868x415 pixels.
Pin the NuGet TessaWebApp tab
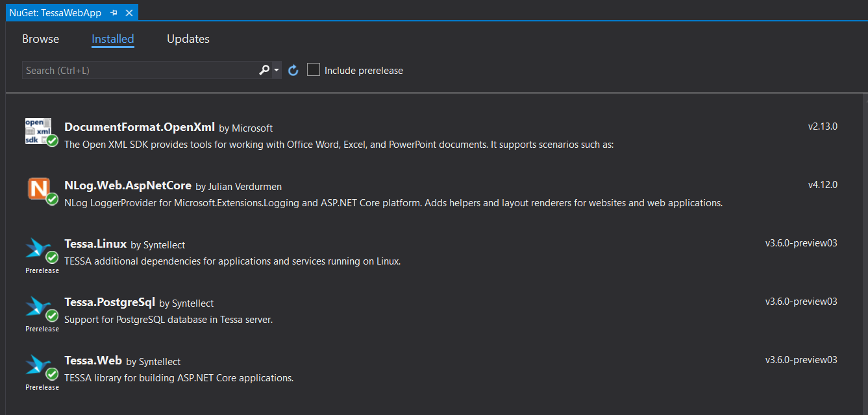click(114, 12)
